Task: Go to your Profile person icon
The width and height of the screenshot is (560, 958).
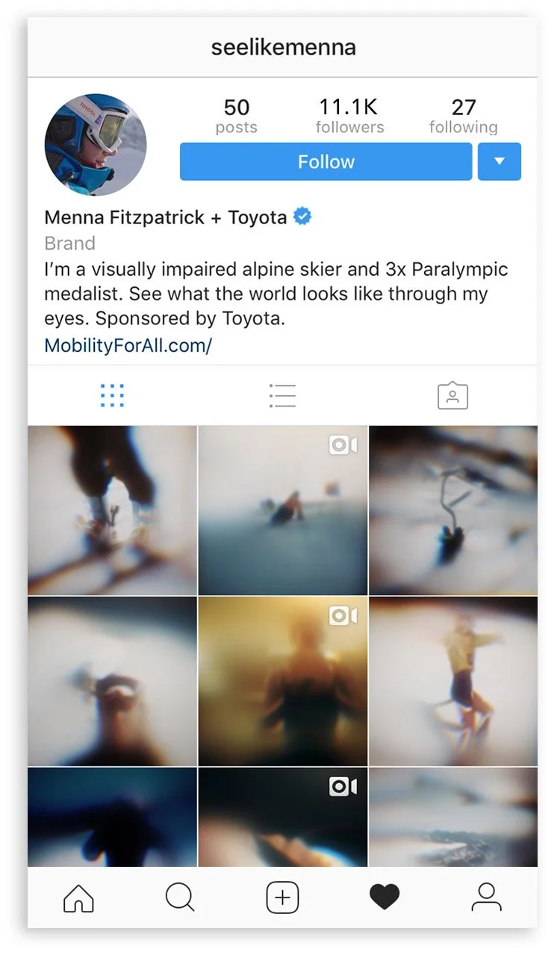Action: pos(486,897)
